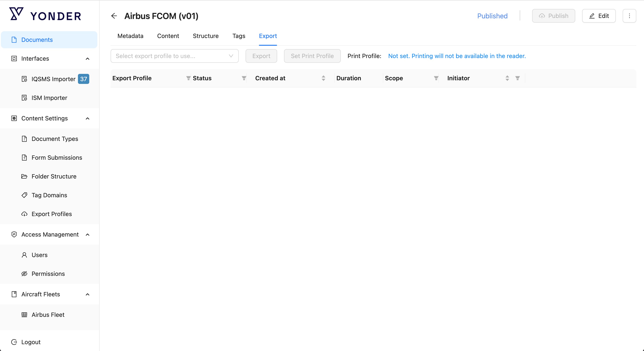Screen dimensions: 644x351
Task: Filter the Export Profile column
Action: [x=188, y=78]
